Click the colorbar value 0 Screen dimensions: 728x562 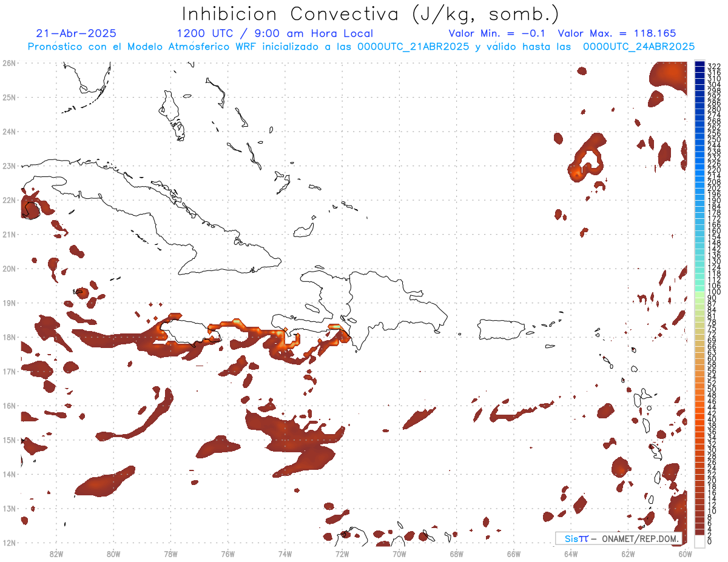[710, 542]
